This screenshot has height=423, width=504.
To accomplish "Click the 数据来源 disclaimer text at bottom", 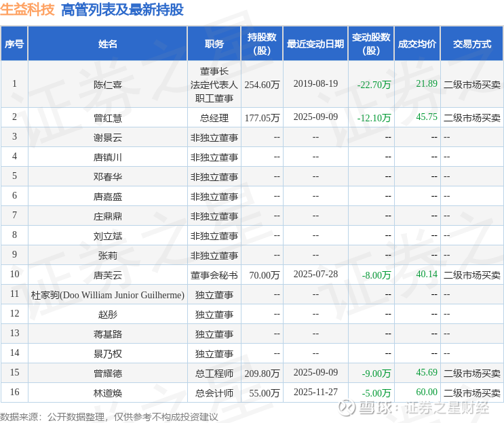I will (x=109, y=416).
